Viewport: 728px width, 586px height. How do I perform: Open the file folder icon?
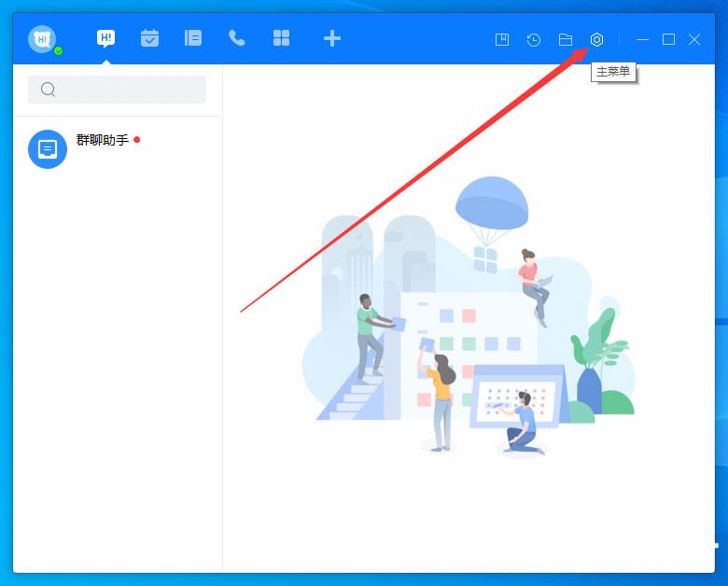point(565,39)
